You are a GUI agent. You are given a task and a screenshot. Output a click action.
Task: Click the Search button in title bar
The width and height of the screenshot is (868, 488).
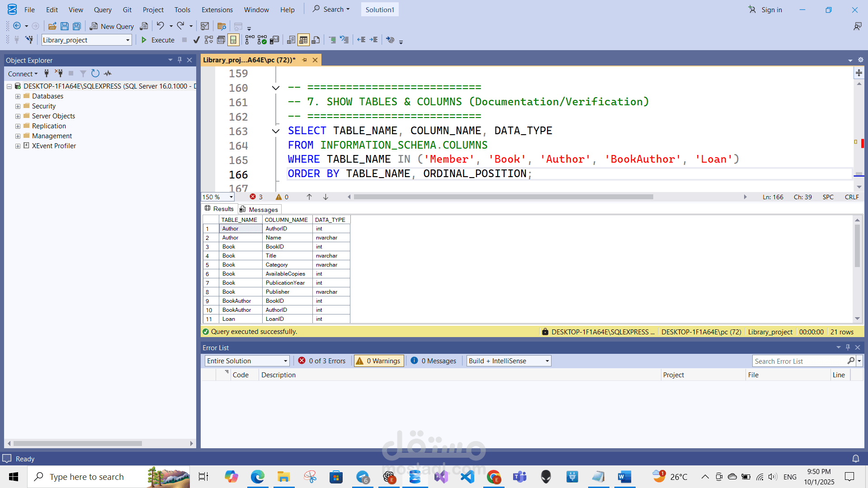pos(331,9)
